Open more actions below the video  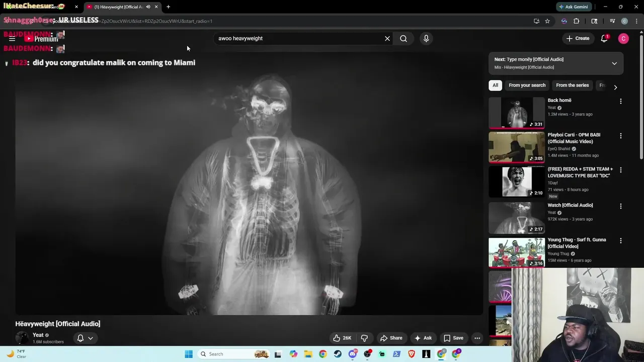[x=477, y=338]
